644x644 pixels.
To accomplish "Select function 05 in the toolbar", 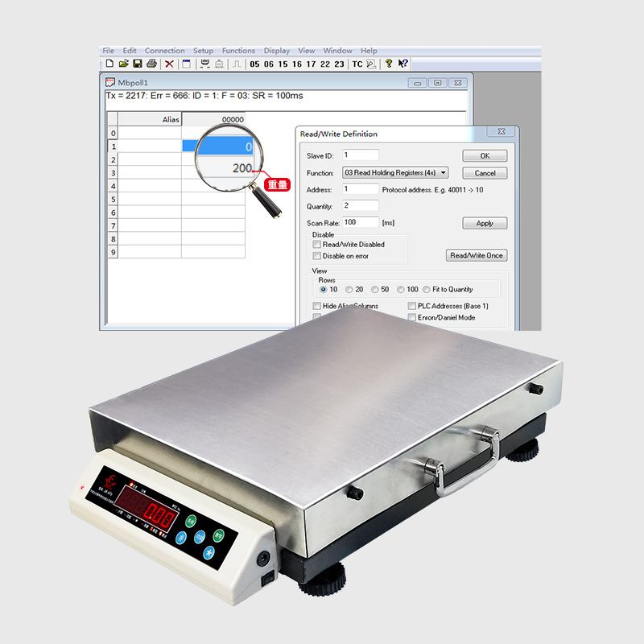I will (x=255, y=64).
